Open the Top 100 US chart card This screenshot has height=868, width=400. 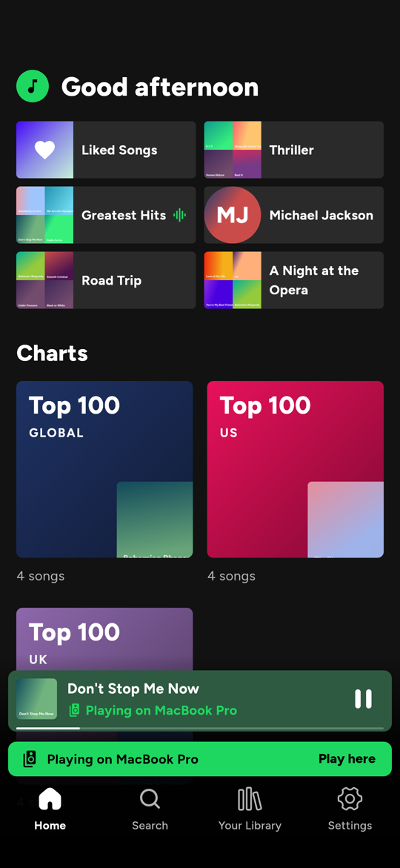click(296, 469)
